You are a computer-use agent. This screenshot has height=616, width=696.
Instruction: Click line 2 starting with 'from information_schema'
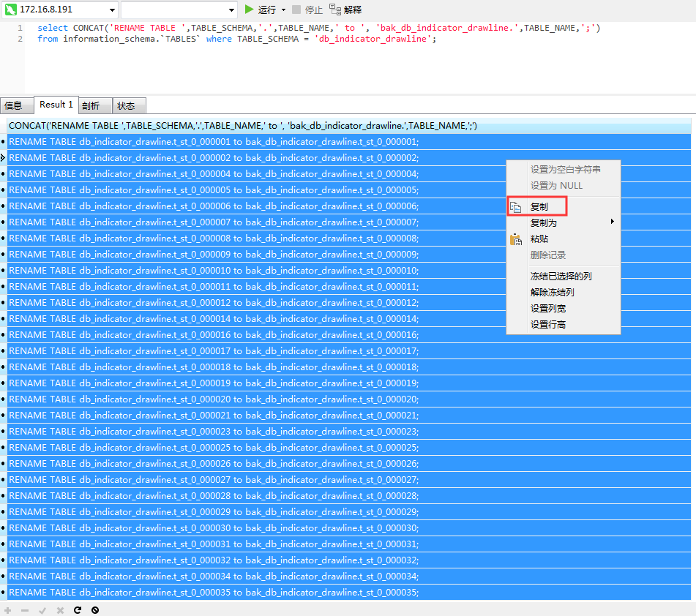236,39
